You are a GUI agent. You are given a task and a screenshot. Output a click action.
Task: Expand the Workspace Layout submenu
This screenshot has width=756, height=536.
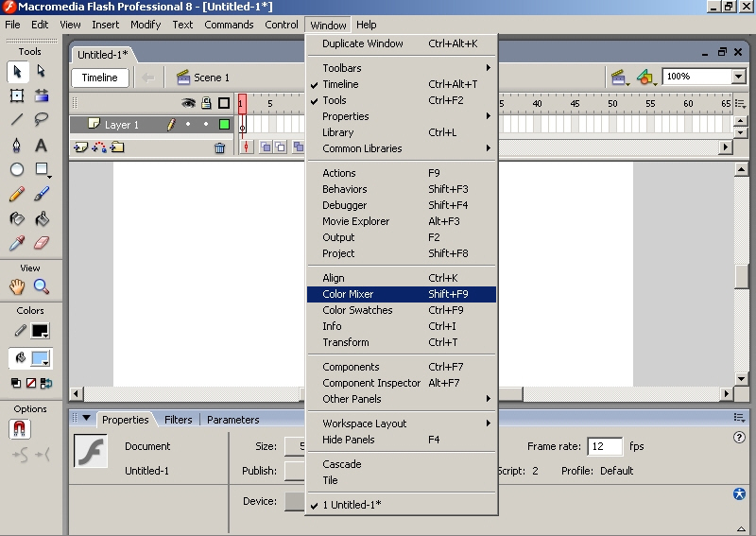tap(401, 424)
